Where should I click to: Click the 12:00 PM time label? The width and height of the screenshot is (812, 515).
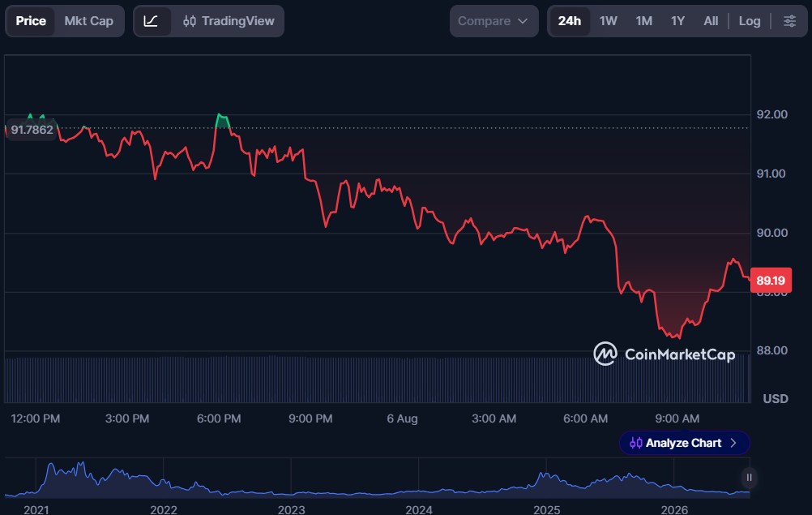[35, 418]
